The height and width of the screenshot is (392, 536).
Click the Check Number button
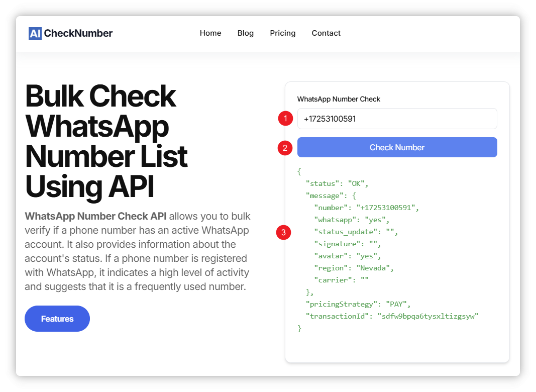397,147
